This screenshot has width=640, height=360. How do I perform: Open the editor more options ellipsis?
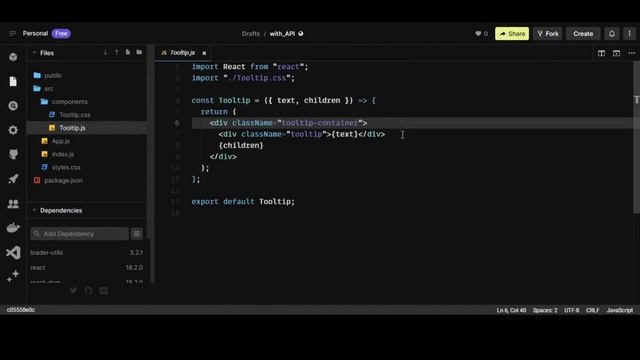pyautogui.click(x=631, y=53)
